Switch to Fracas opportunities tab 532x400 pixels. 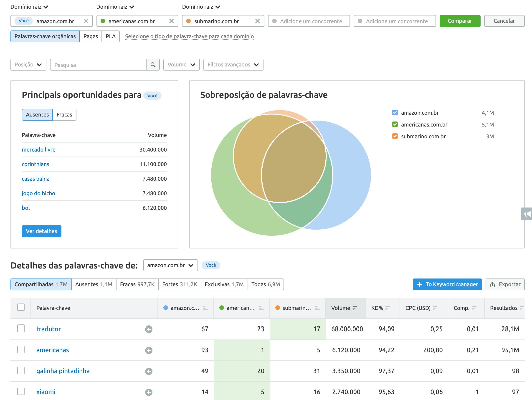pyautogui.click(x=64, y=115)
